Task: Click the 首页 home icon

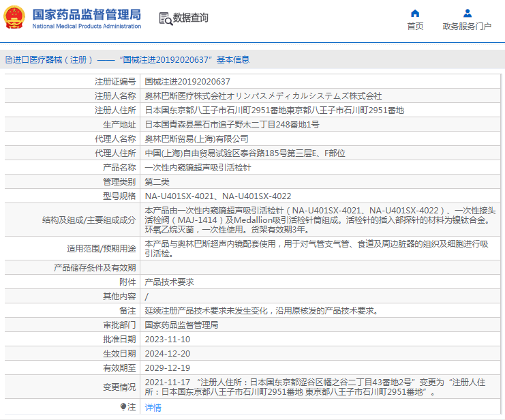Action: [x=415, y=13]
